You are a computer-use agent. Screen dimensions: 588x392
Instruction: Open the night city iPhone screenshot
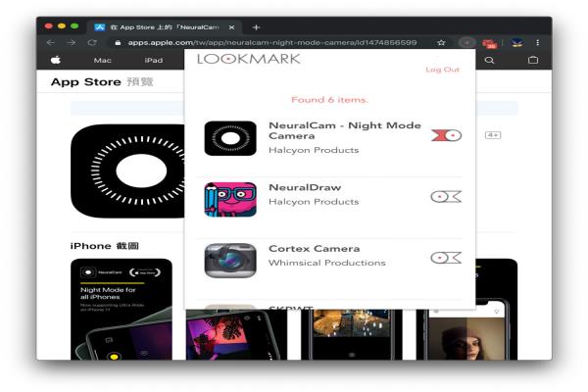click(x=352, y=334)
